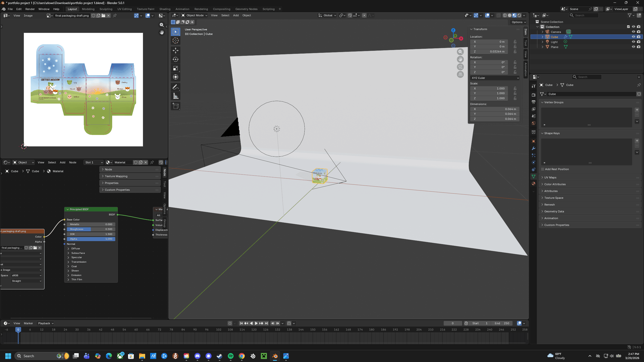Click the 3D Cursor tool

click(x=175, y=40)
